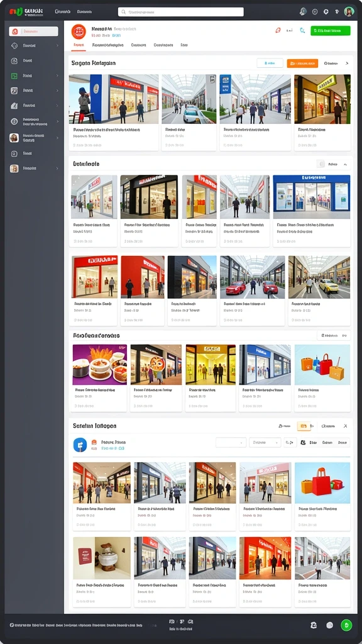This screenshot has height=644, width=362.
Task: Toggle the small switch in the second section header
Action: click(321, 164)
